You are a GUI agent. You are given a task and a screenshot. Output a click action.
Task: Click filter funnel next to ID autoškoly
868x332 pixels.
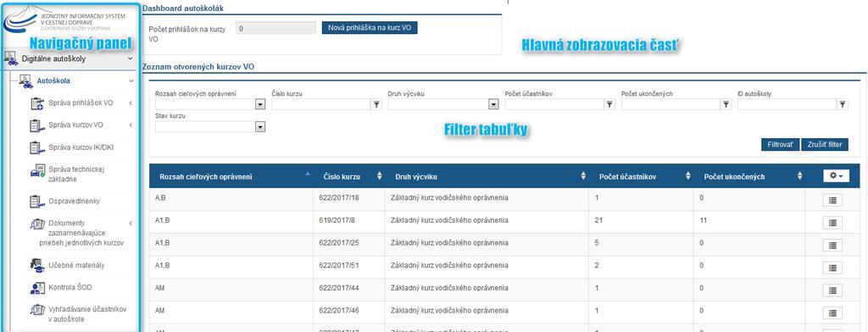[843, 104]
